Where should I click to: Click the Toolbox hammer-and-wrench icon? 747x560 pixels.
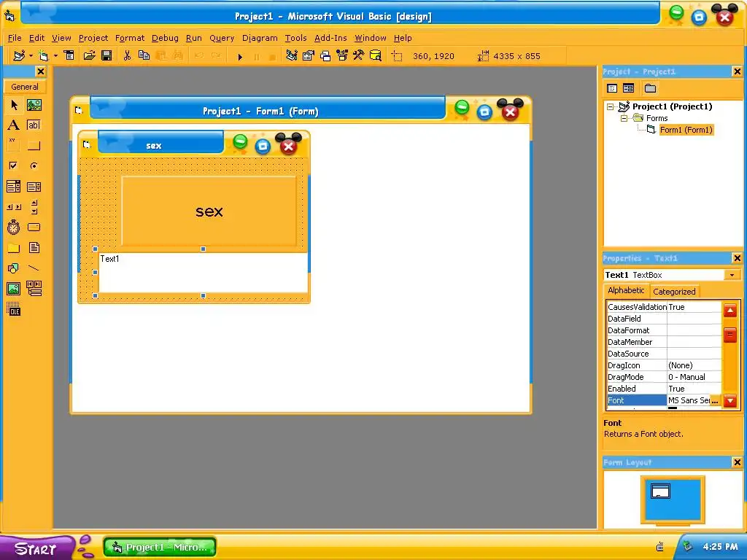[358, 55]
